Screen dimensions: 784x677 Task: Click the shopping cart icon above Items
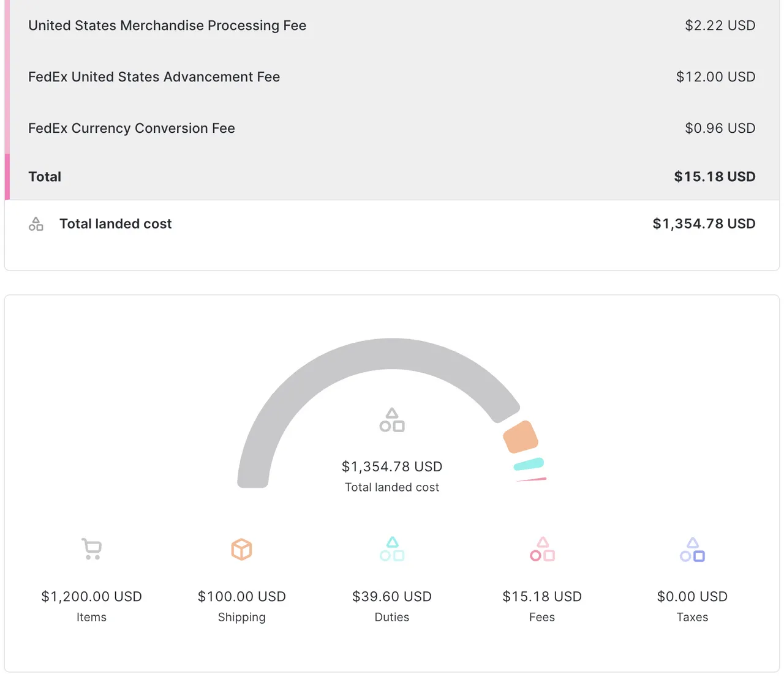coord(91,548)
